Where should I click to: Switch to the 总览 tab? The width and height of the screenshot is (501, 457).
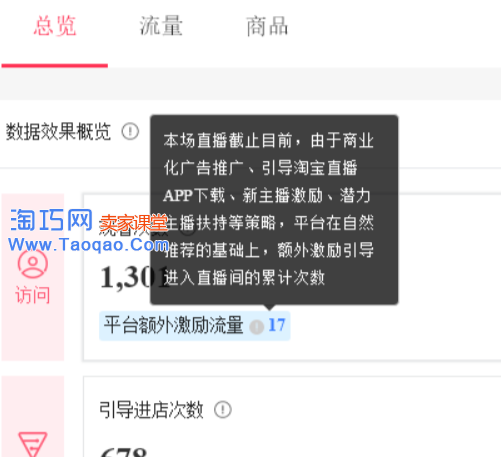[55, 26]
